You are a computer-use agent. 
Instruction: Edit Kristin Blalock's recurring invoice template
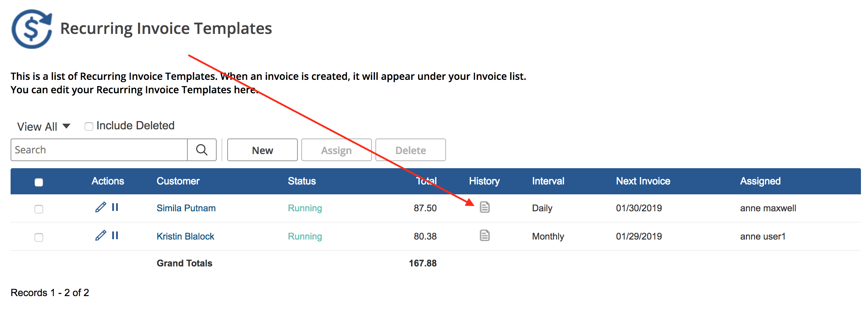[101, 236]
